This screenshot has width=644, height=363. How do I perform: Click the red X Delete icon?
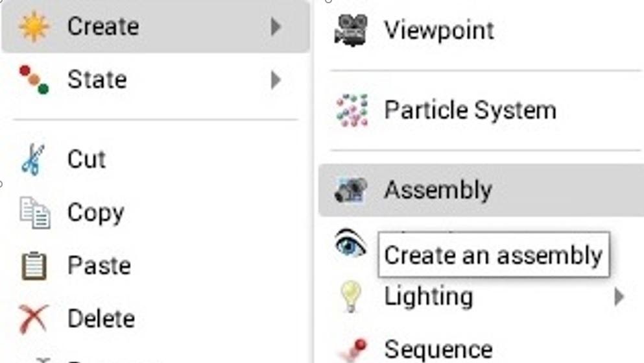click(x=33, y=319)
